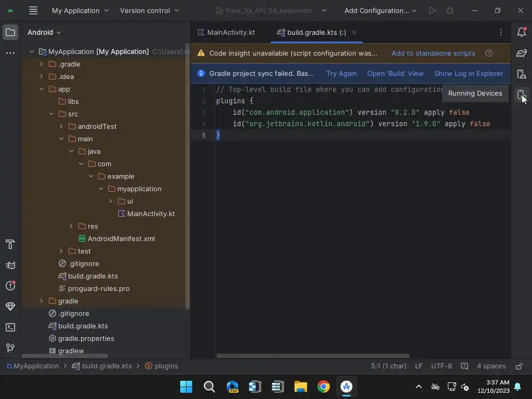Open Gradle tool window elephant icon
The height and width of the screenshot is (399, 532).
[x=522, y=53]
